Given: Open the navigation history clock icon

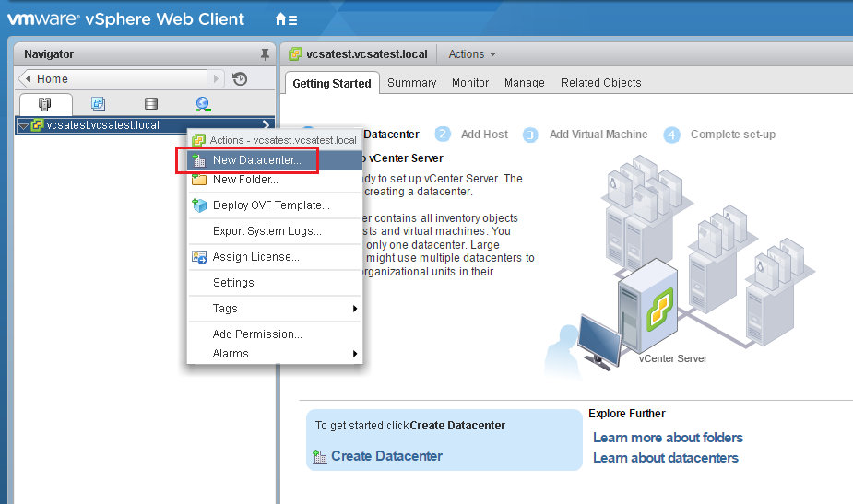Looking at the screenshot, I should click(x=240, y=79).
